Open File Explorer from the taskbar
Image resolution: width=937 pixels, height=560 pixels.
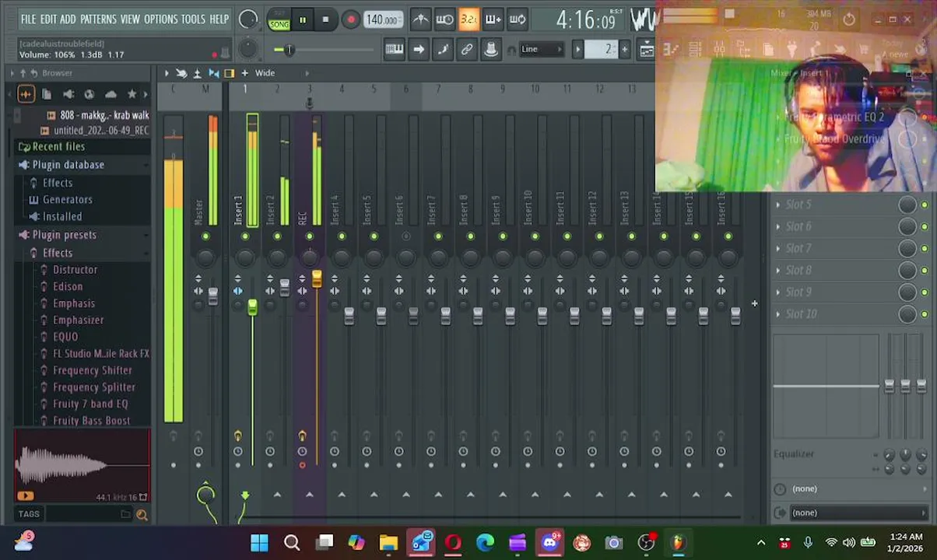point(388,542)
